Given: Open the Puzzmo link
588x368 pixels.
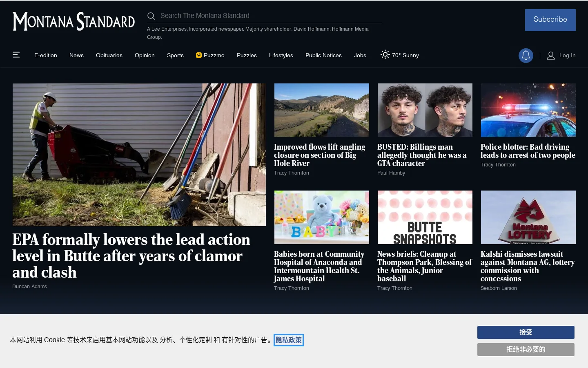Looking at the screenshot, I should (210, 55).
